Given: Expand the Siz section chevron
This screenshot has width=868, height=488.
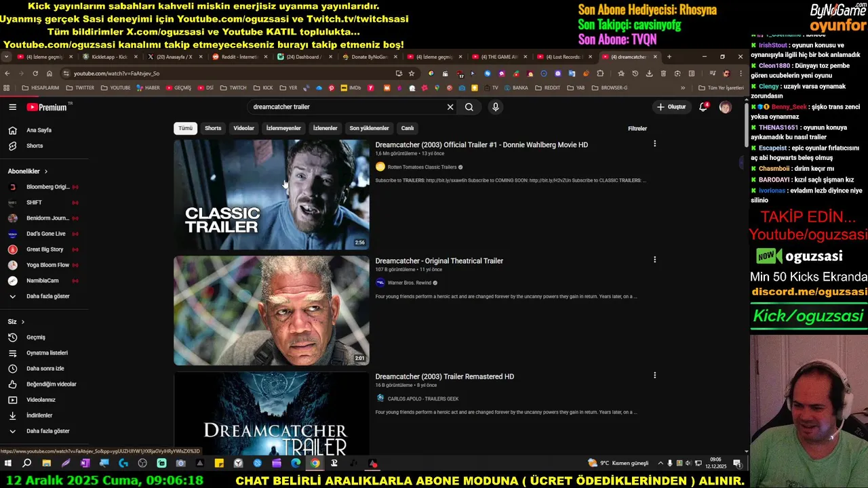Looking at the screenshot, I should 22,322.
